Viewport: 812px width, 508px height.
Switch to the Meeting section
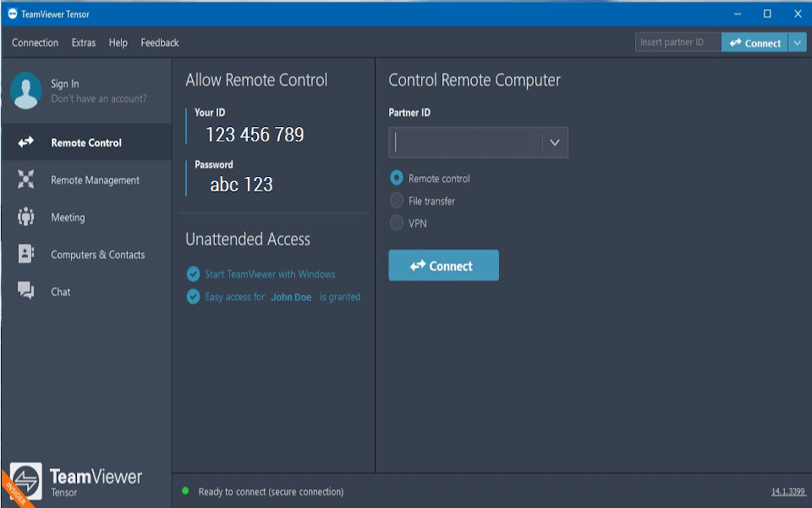pos(86,217)
